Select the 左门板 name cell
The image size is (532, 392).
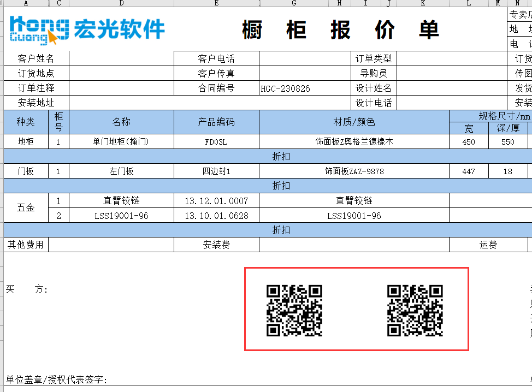click(121, 171)
